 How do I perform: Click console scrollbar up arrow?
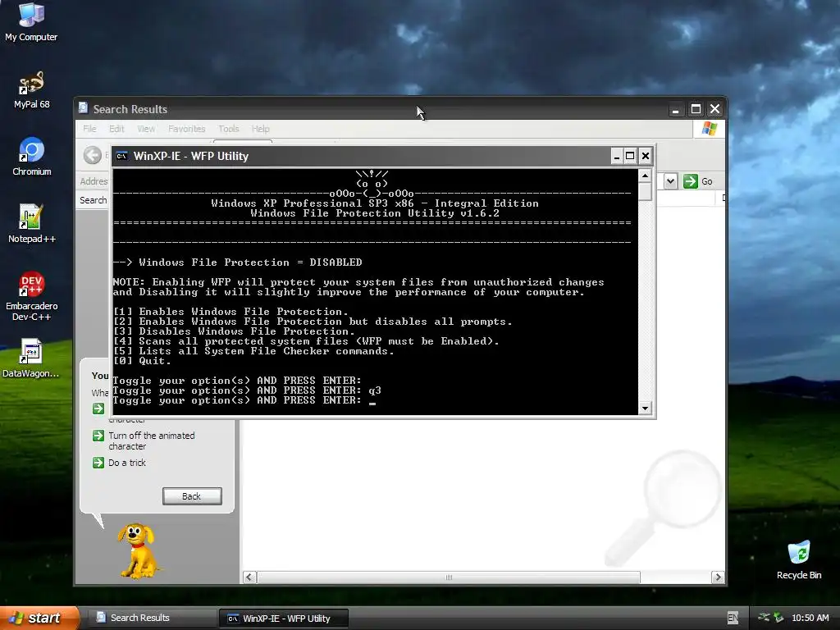645,176
